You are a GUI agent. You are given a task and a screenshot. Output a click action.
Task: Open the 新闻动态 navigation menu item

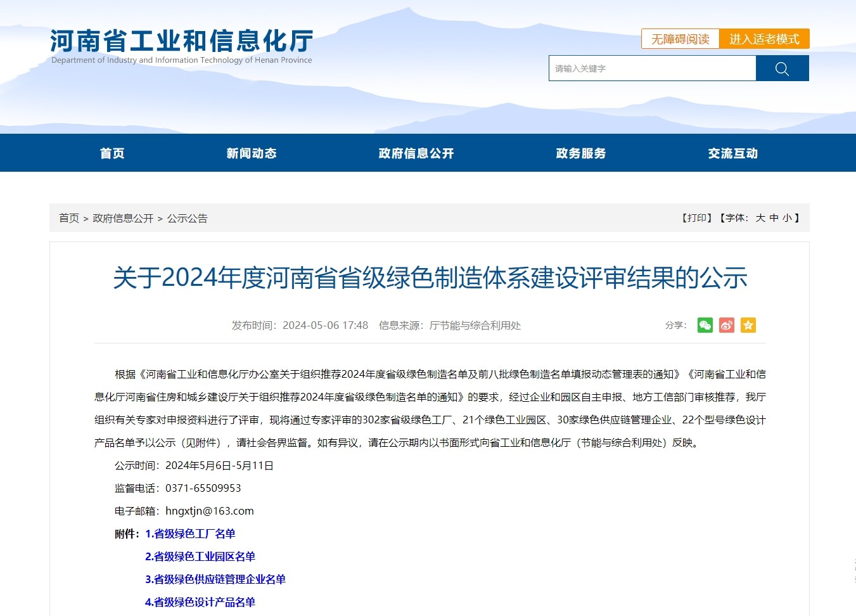click(x=252, y=153)
